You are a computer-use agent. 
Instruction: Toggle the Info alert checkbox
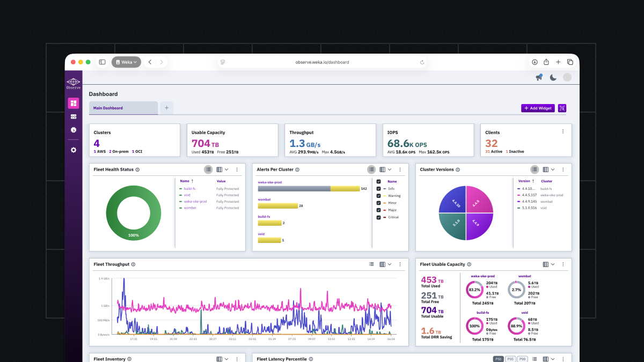tap(379, 189)
